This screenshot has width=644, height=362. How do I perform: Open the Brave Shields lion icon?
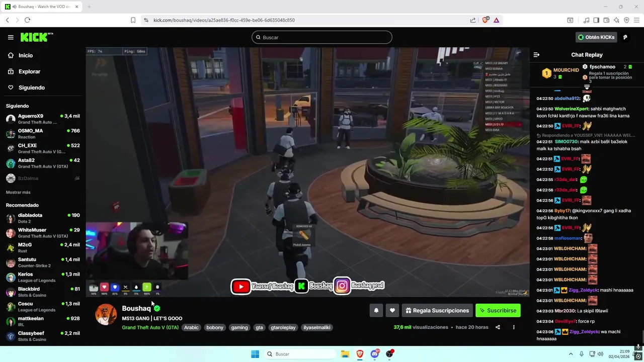[x=486, y=20]
